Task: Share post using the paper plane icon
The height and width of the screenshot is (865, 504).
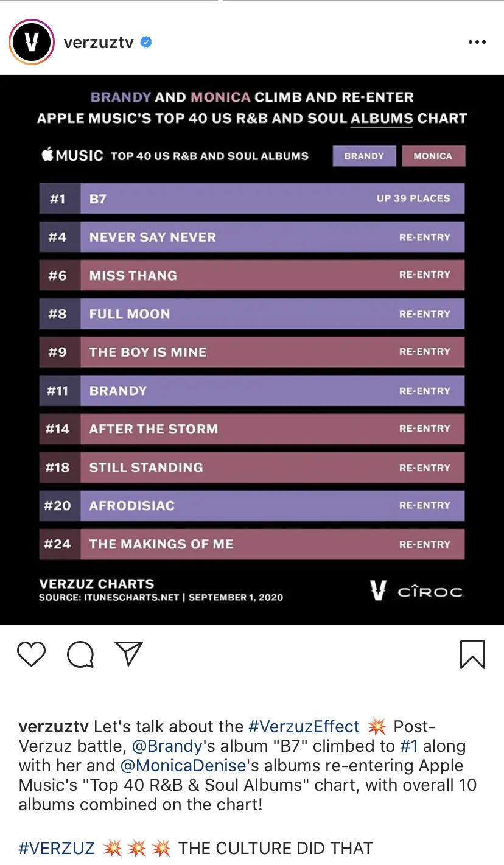Action: pyautogui.click(x=129, y=654)
